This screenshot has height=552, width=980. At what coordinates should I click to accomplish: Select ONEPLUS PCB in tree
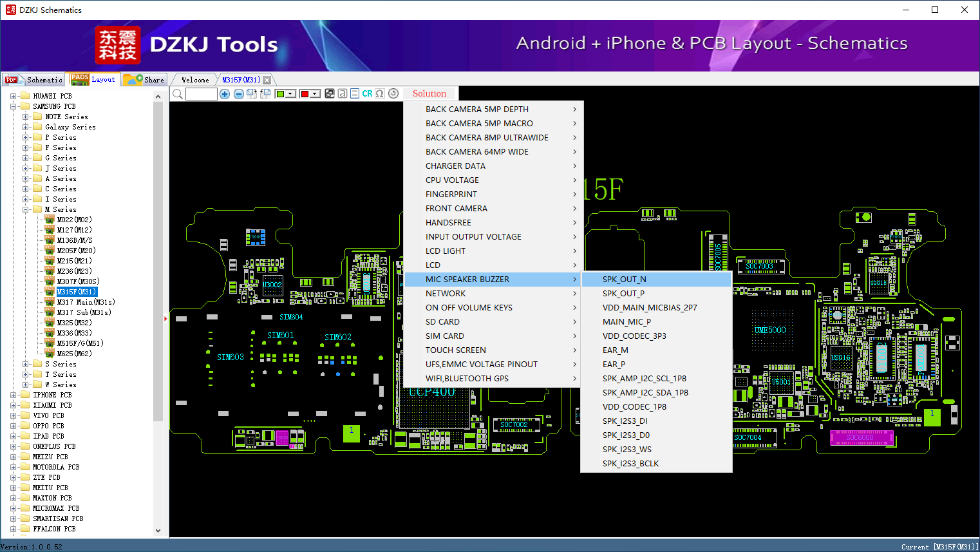click(x=54, y=446)
